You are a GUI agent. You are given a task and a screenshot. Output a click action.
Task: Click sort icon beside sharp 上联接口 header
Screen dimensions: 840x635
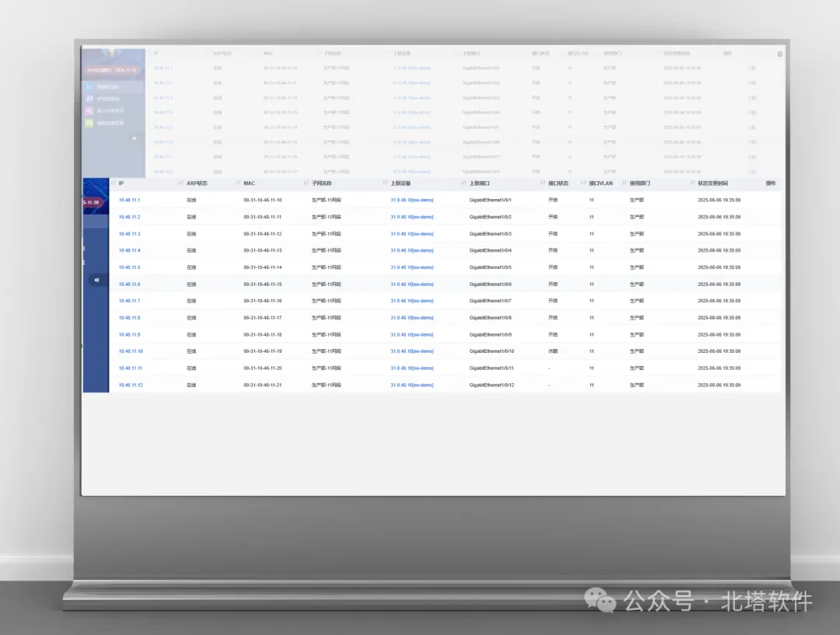464,183
